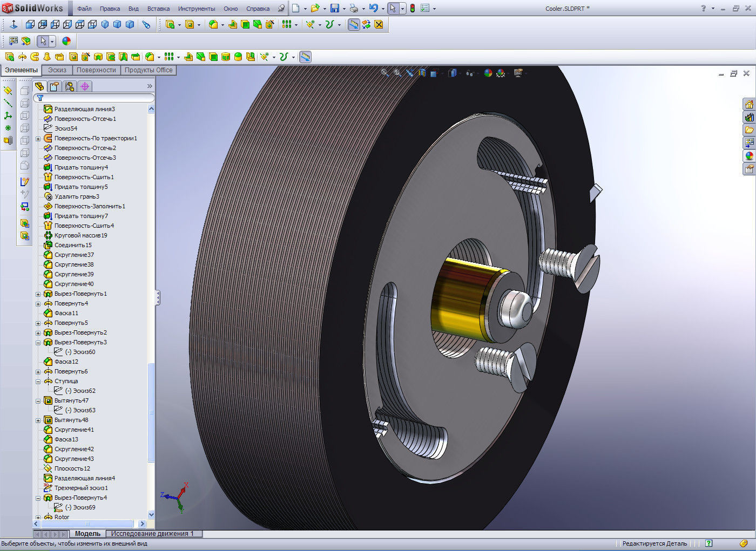Switch to Исследование движения 1 tab
Screen dimensions: 756x551
152,534
